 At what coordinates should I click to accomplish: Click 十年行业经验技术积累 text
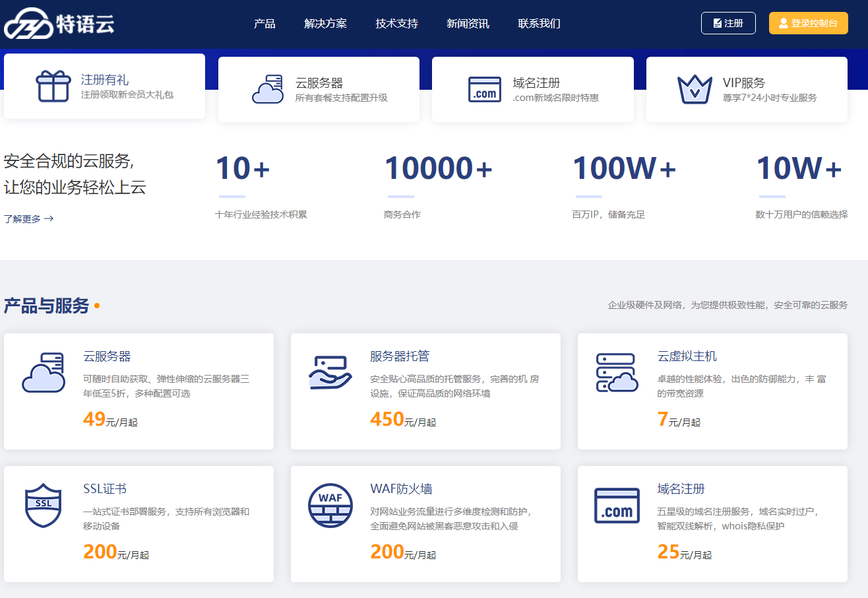(x=261, y=215)
